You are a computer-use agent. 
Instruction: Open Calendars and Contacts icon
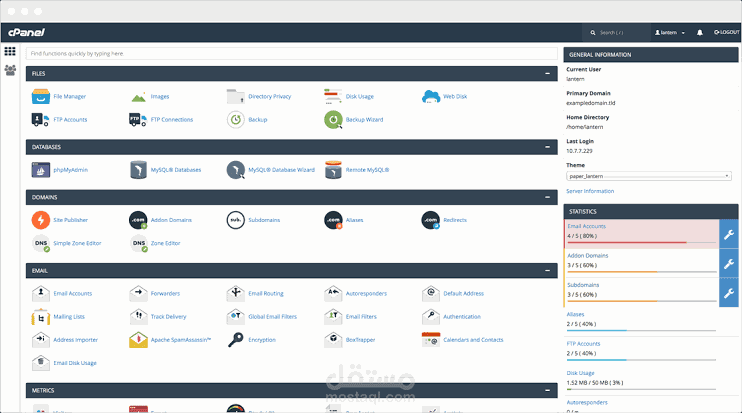click(x=431, y=340)
